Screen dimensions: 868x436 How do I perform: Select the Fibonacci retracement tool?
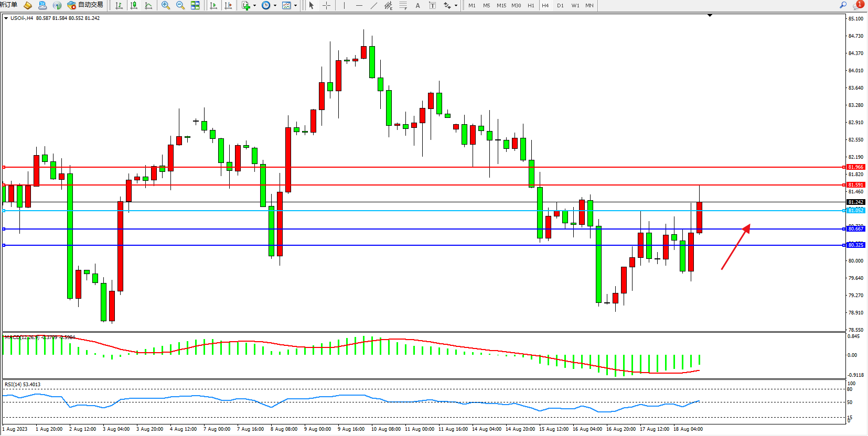[x=403, y=5]
